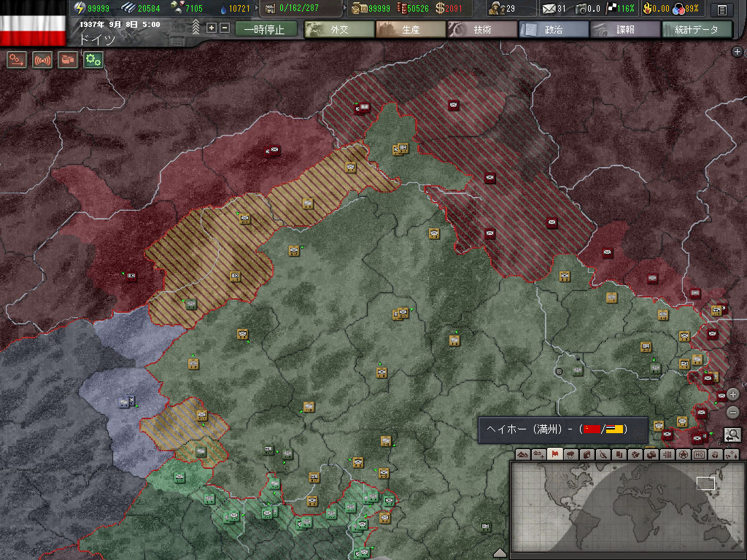Click the factory industrial capacity icon
The image size is (747, 560).
[x=270, y=8]
